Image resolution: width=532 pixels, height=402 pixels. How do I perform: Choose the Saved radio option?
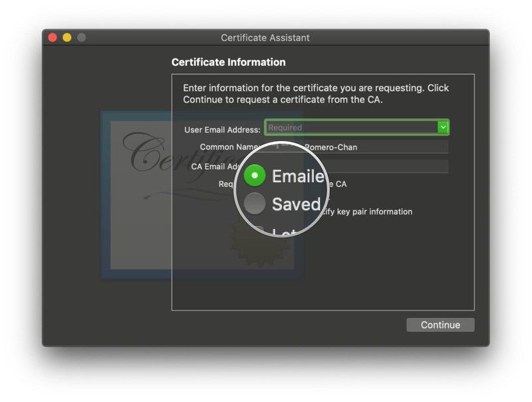(255, 204)
